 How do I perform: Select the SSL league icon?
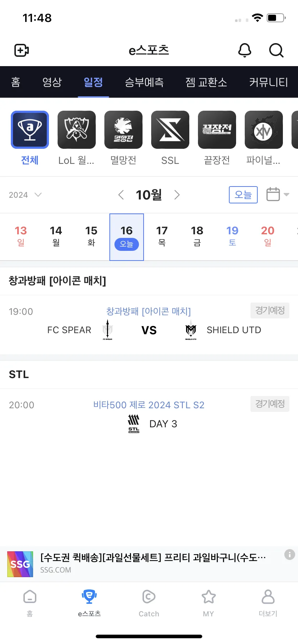coord(170,130)
